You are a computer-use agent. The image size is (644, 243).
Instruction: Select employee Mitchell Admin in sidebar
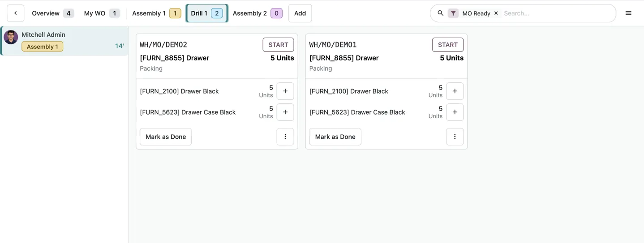point(64,41)
